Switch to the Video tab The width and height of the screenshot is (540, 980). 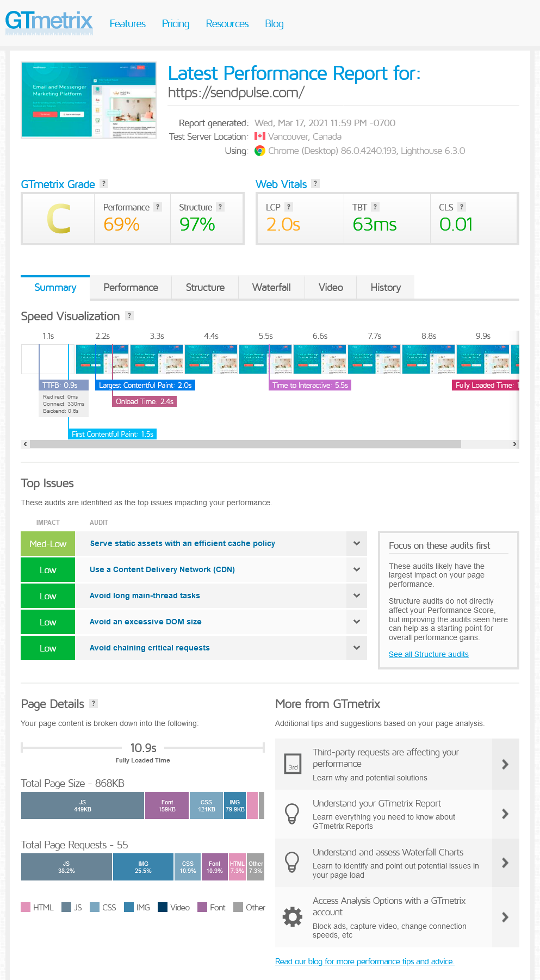[x=331, y=287]
